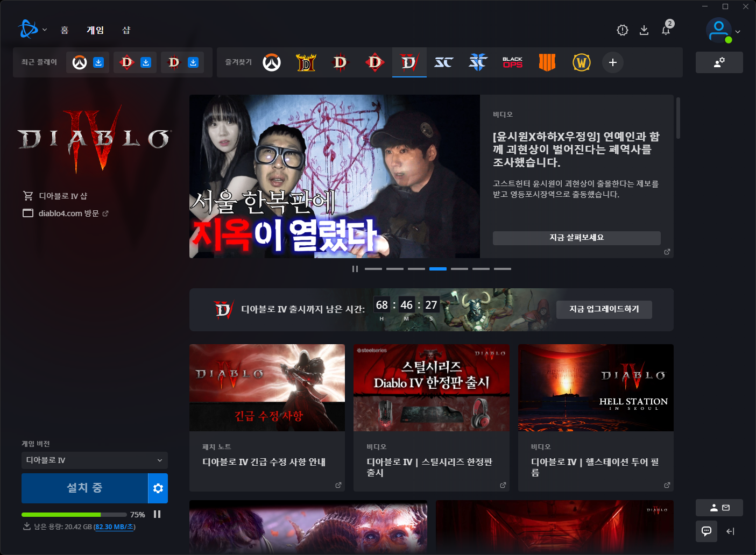
Task: Click the 82.30 MB/초 speed link
Action: point(115,527)
